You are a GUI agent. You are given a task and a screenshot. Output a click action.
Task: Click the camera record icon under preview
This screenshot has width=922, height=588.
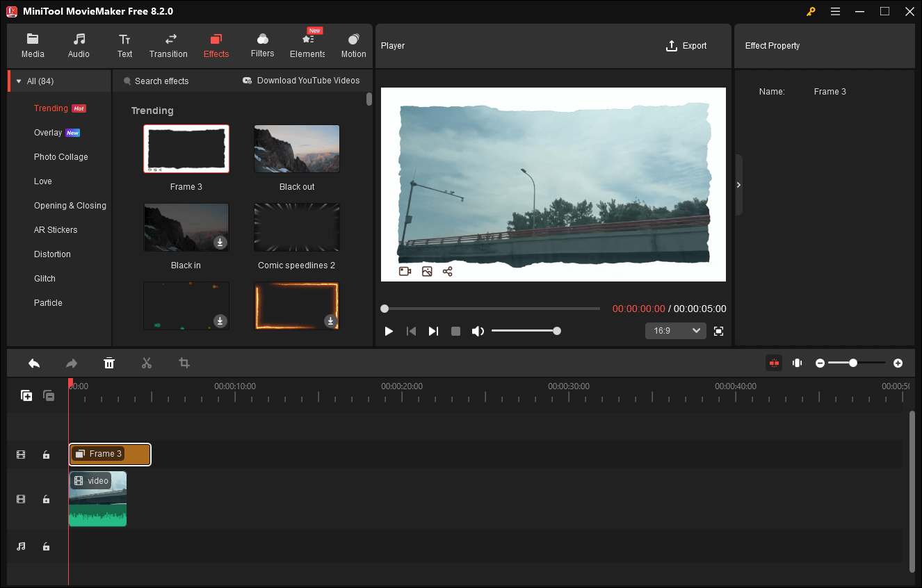(x=405, y=272)
